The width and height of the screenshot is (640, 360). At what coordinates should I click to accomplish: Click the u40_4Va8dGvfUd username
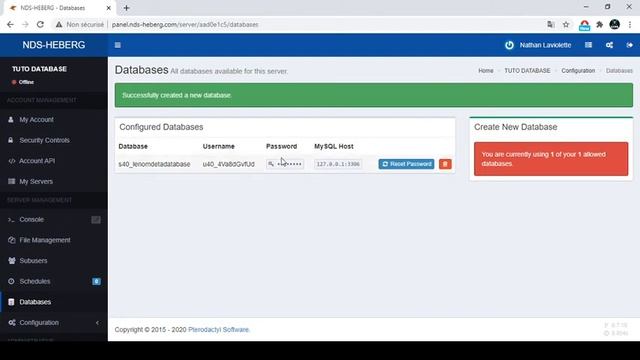229,164
